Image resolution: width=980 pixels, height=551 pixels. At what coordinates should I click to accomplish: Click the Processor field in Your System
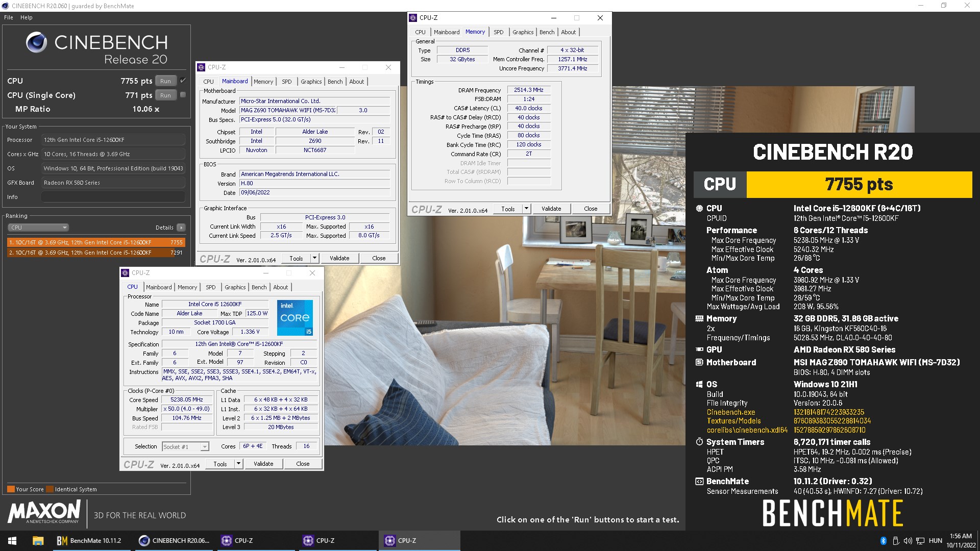(x=113, y=140)
